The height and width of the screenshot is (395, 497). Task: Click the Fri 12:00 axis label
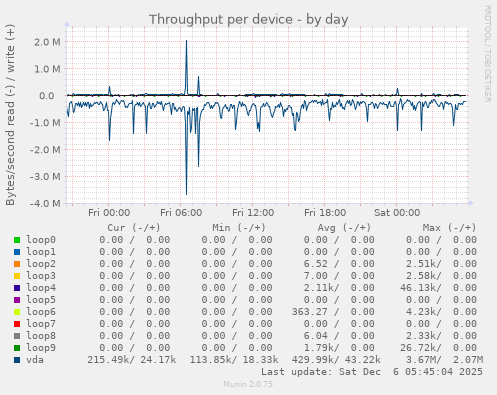[x=253, y=213]
